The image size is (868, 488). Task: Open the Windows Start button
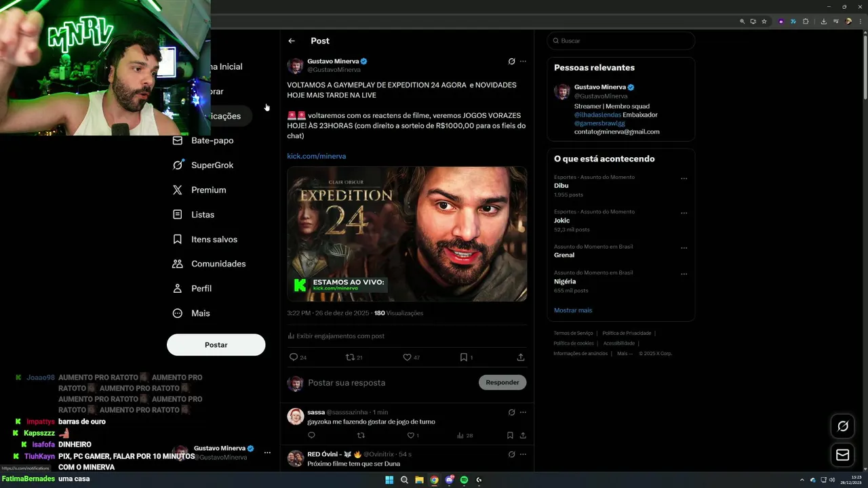389,480
